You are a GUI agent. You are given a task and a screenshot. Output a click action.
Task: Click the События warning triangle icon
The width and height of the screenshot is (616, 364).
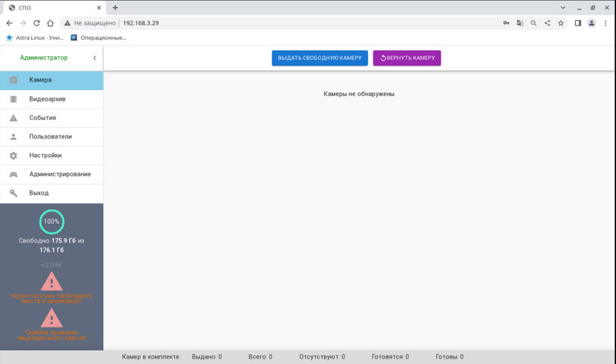[13, 118]
